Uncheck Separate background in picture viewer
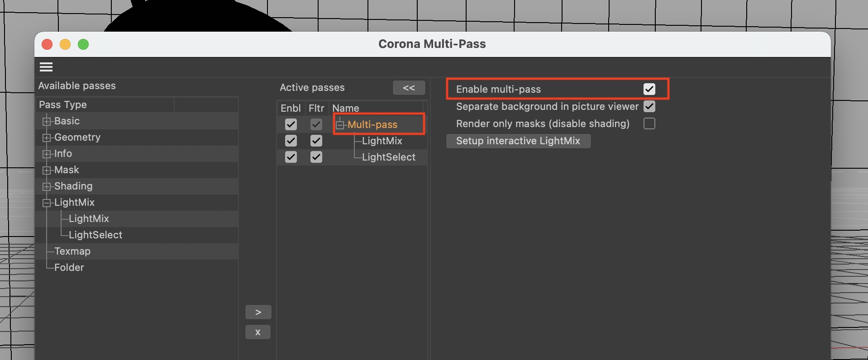Image resolution: width=868 pixels, height=360 pixels. pyautogui.click(x=649, y=106)
